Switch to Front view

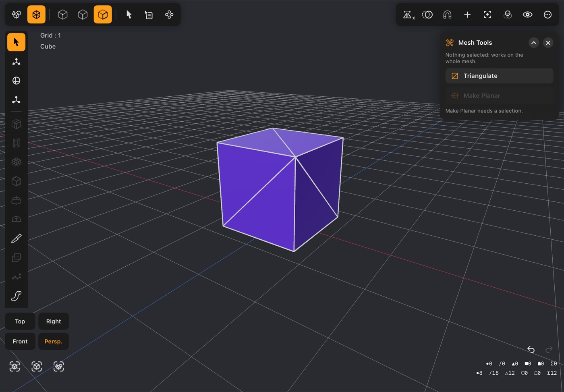point(20,341)
